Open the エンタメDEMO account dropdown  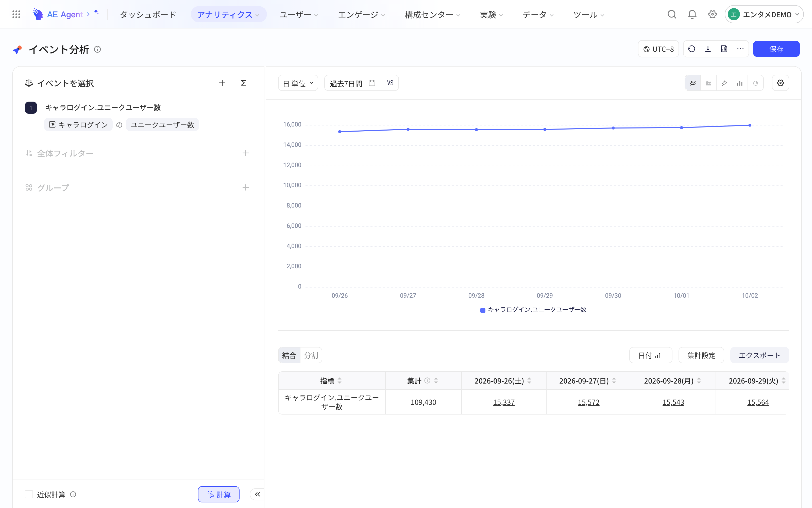[764, 14]
